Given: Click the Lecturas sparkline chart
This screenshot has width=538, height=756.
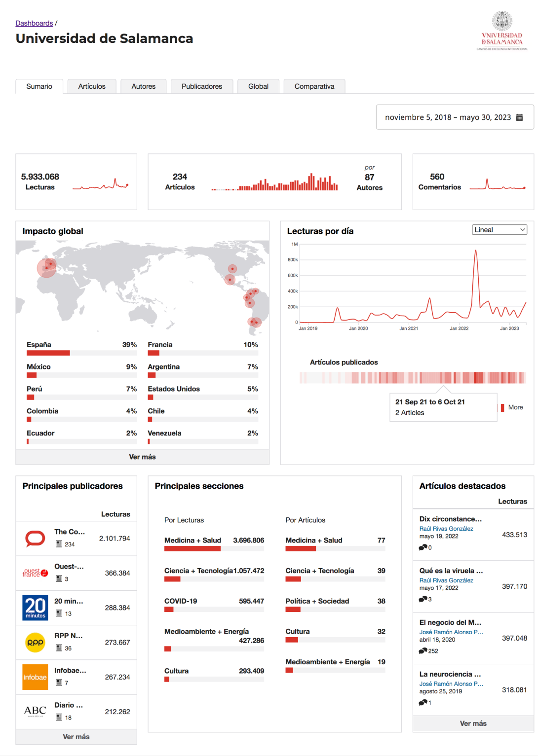Looking at the screenshot, I should pyautogui.click(x=101, y=184).
